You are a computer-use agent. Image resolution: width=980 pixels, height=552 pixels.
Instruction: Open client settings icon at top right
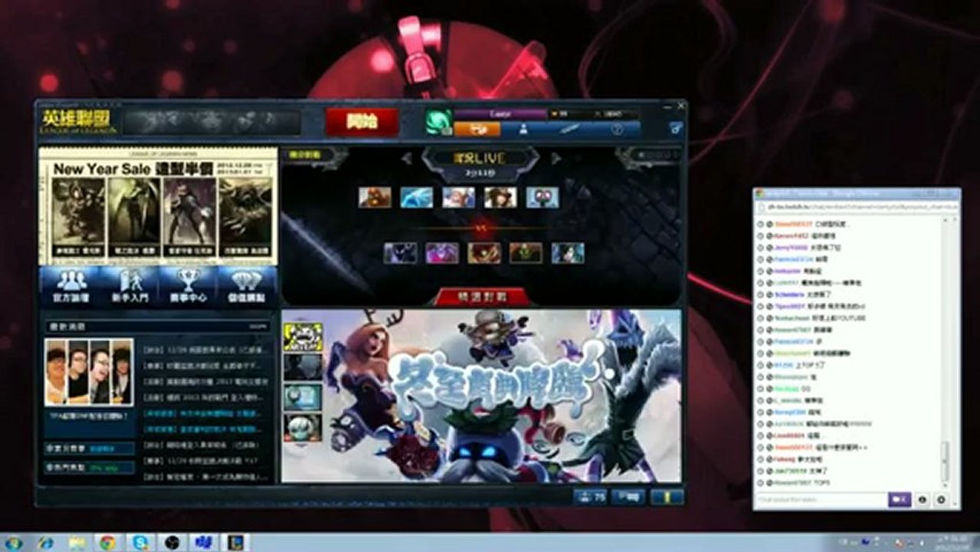click(x=675, y=129)
